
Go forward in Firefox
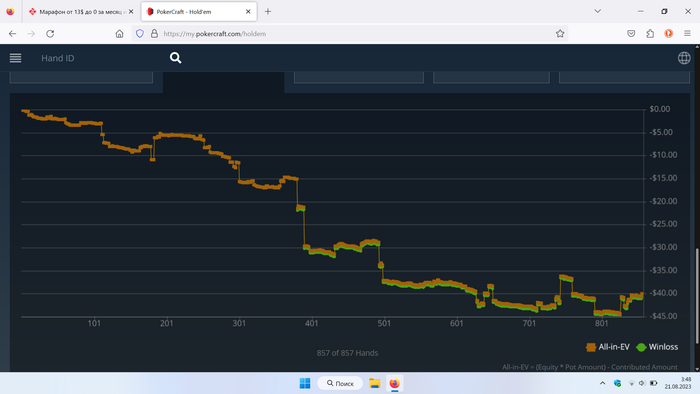31,33
